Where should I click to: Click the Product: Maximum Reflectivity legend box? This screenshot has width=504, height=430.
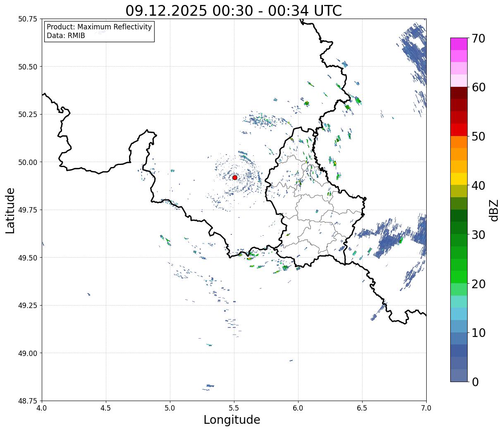[99, 31]
